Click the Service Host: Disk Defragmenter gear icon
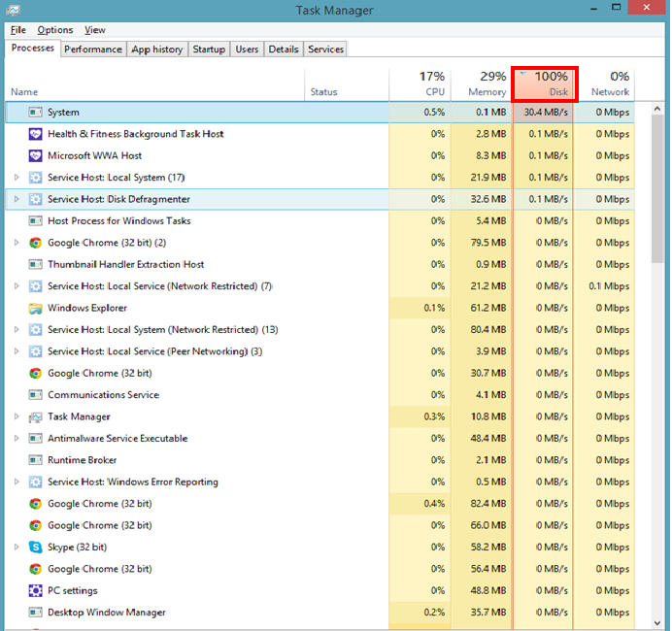 (35, 199)
